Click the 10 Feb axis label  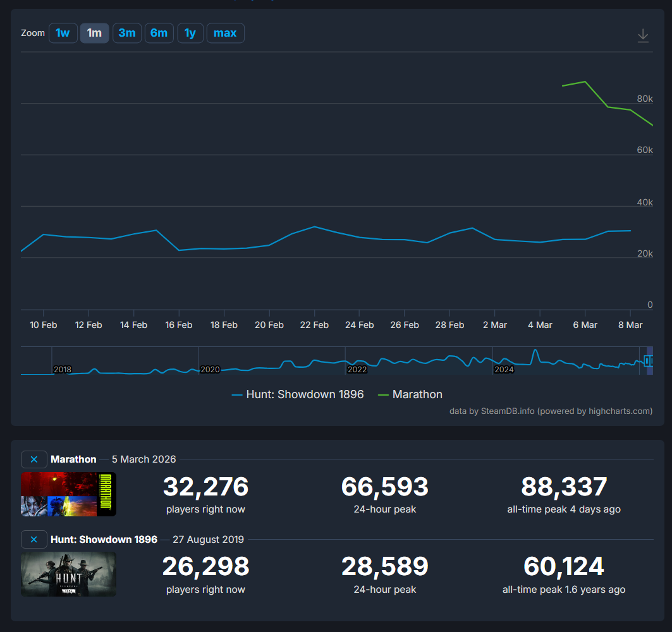[43, 325]
